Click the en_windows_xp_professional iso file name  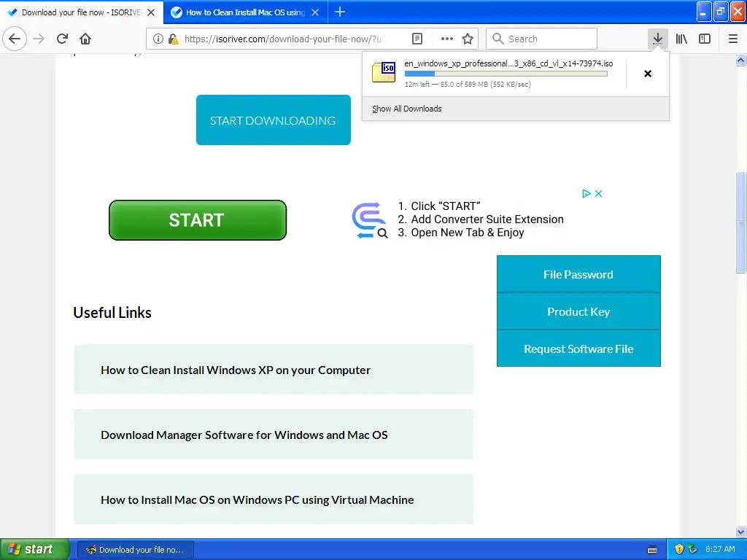(508, 63)
